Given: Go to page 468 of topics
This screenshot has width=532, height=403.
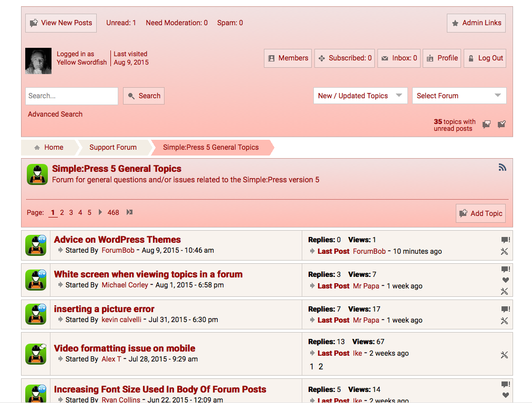Looking at the screenshot, I should point(114,212).
